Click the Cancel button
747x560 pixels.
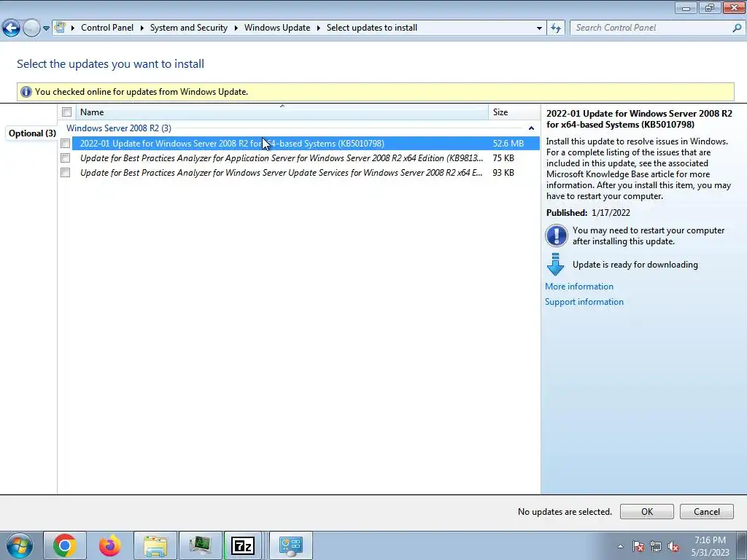click(706, 511)
